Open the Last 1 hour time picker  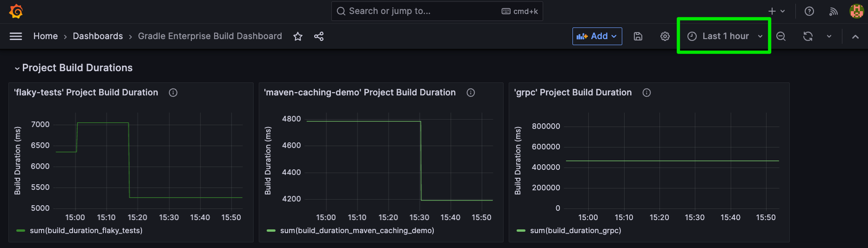(725, 36)
